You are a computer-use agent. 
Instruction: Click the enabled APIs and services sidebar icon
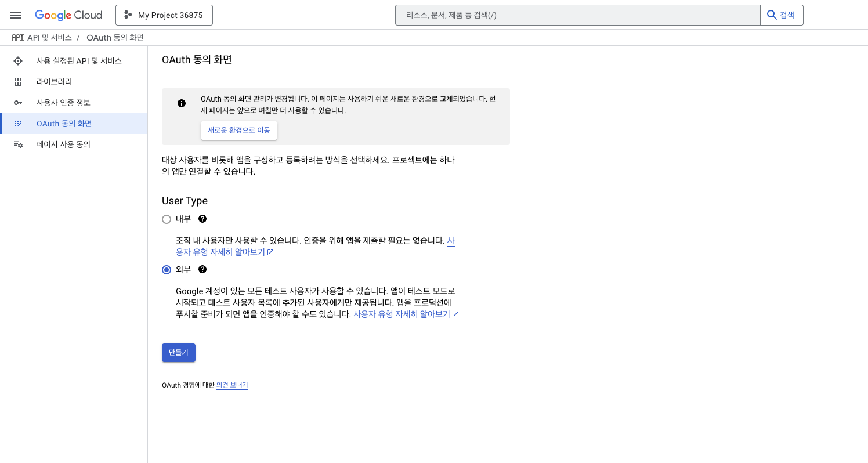(18, 61)
